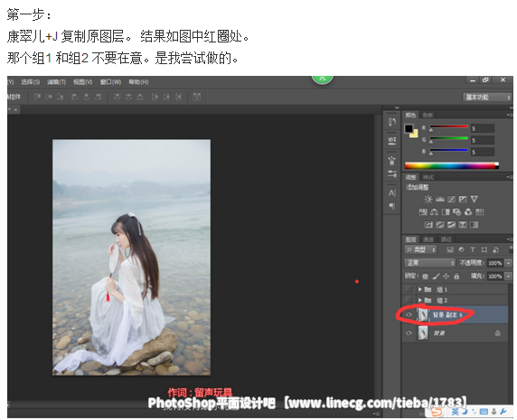
Task: Open the 选择(S) menu
Action: (x=31, y=81)
